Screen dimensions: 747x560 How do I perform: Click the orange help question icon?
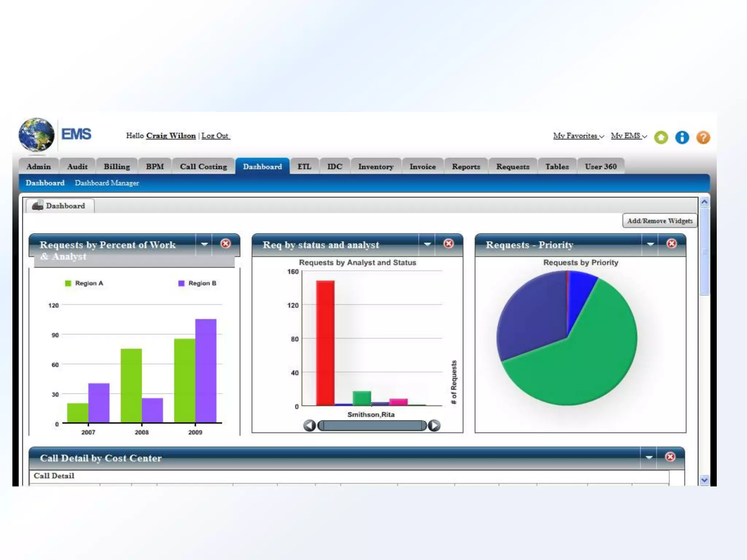coord(703,137)
